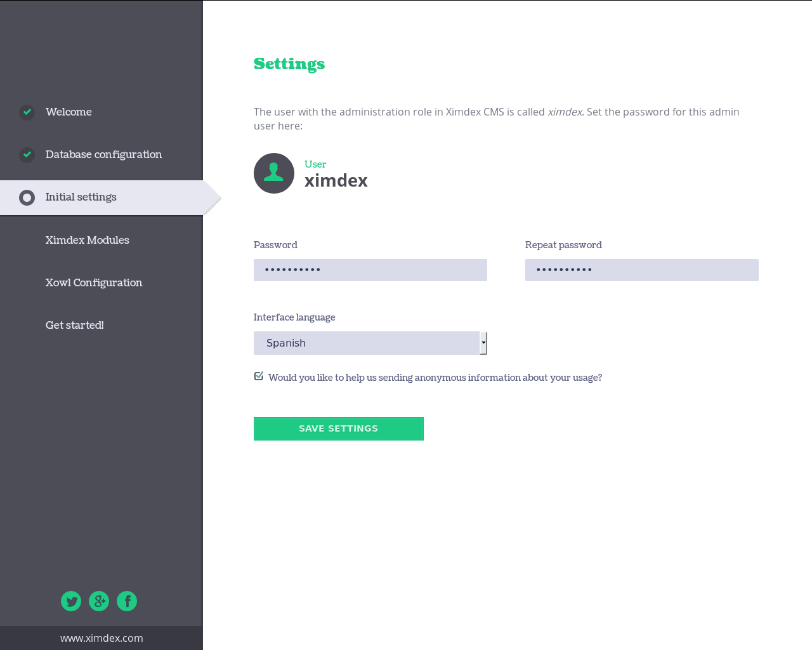Click the Database configuration checkmark icon
This screenshot has height=650, width=812.
click(27, 155)
